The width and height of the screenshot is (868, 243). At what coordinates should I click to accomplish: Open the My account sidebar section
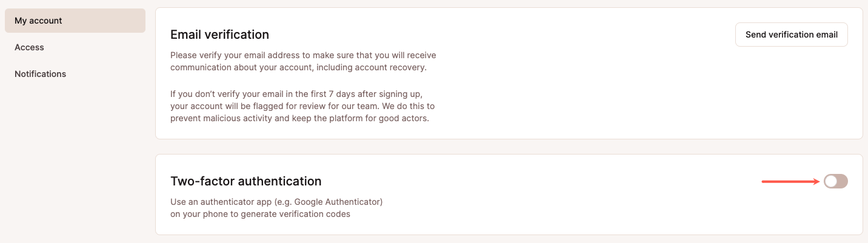tap(39, 21)
